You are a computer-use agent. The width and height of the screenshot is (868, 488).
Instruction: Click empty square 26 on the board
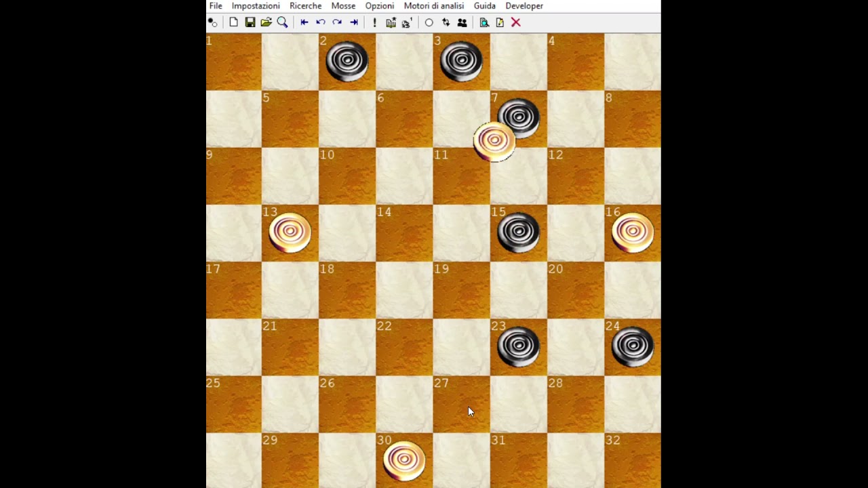pos(347,404)
